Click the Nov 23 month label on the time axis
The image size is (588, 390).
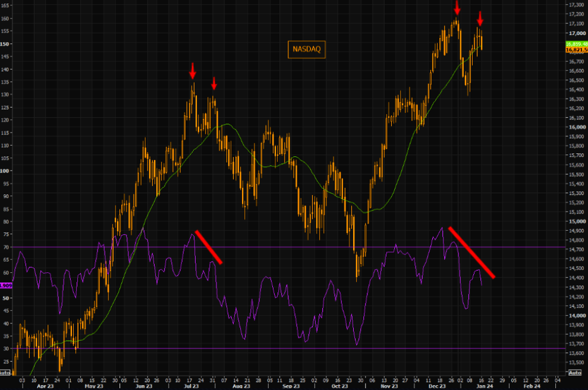tap(389, 386)
